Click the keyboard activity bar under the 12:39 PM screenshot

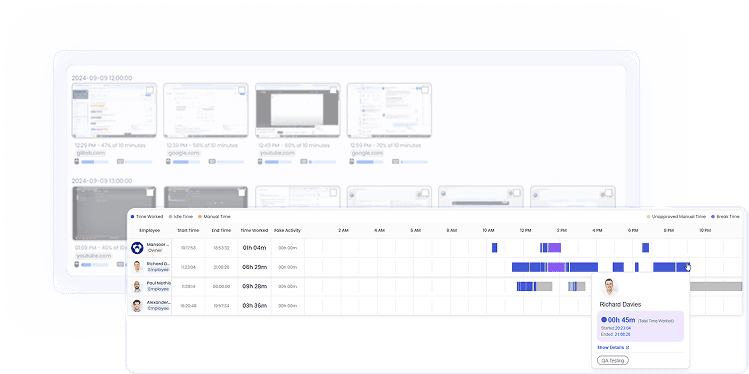(230, 162)
